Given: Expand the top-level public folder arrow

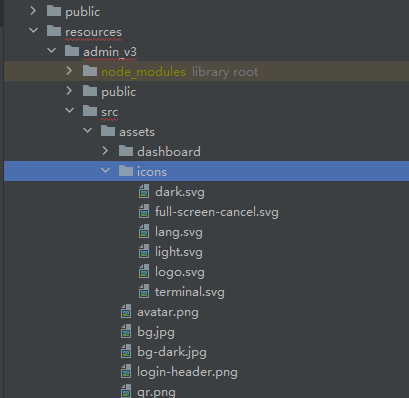Looking at the screenshot, I should click(x=33, y=11).
